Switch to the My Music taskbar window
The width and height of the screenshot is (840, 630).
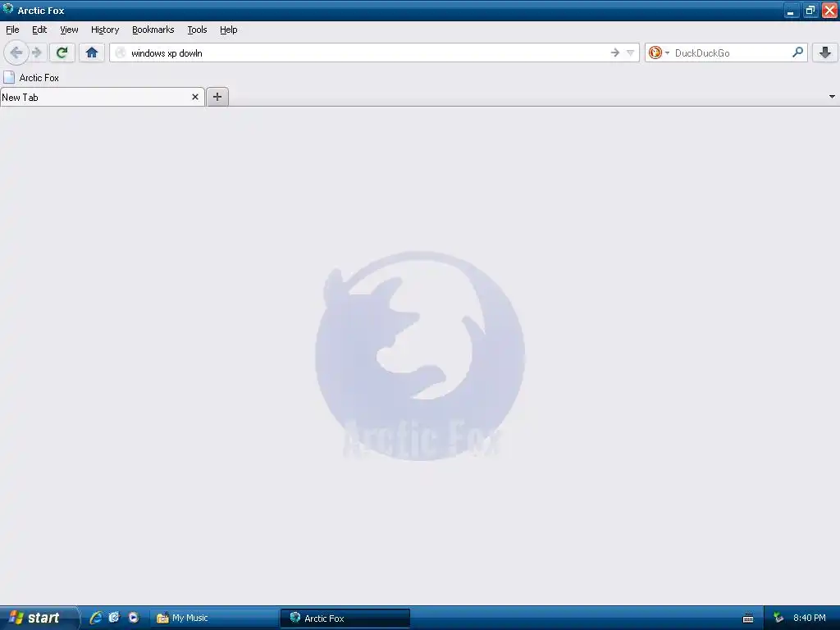pos(214,619)
